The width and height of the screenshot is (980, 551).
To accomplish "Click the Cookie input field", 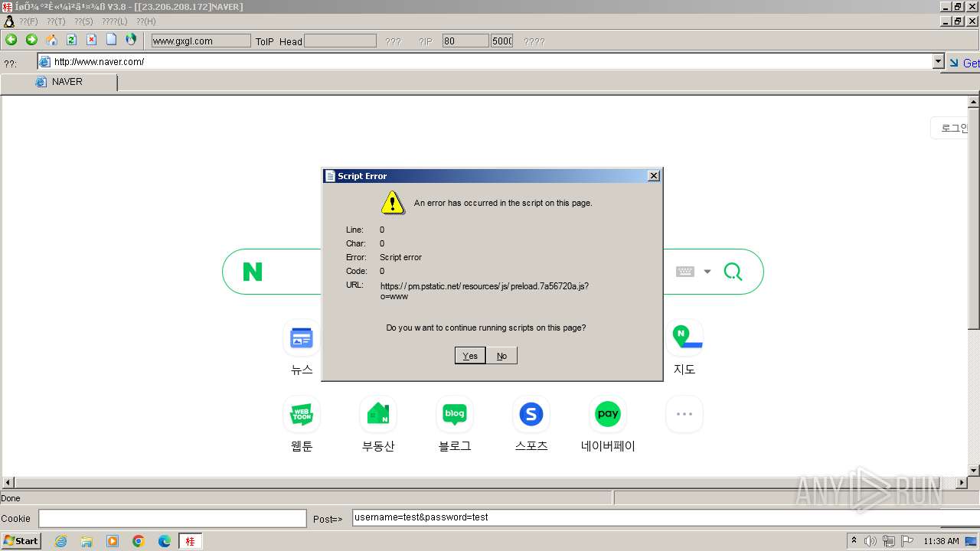I will coord(172,518).
